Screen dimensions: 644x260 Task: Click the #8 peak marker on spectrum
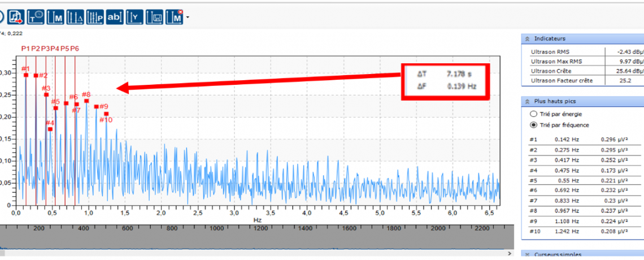coord(86,101)
